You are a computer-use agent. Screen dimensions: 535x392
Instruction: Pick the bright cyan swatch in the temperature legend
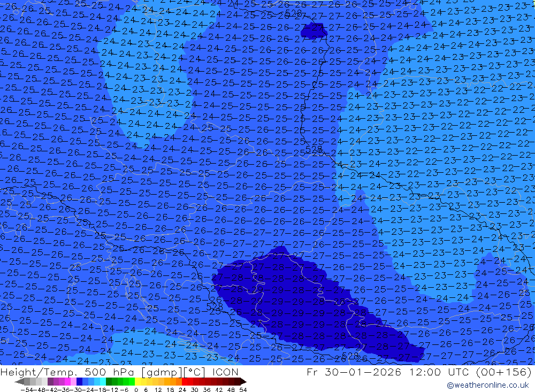[x=103, y=381]
